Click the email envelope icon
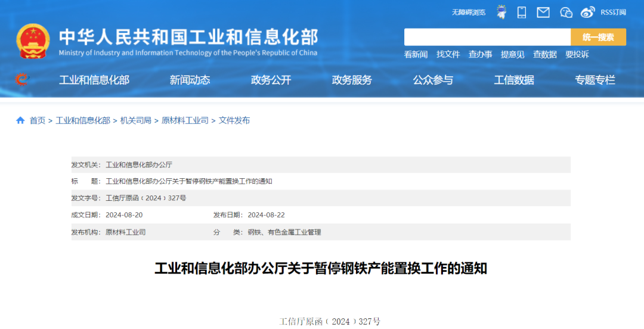 pos(543,13)
